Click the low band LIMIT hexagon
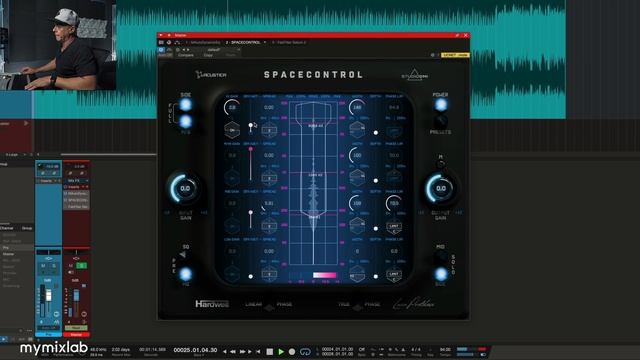Viewport: 640px width, 360px height. click(394, 274)
